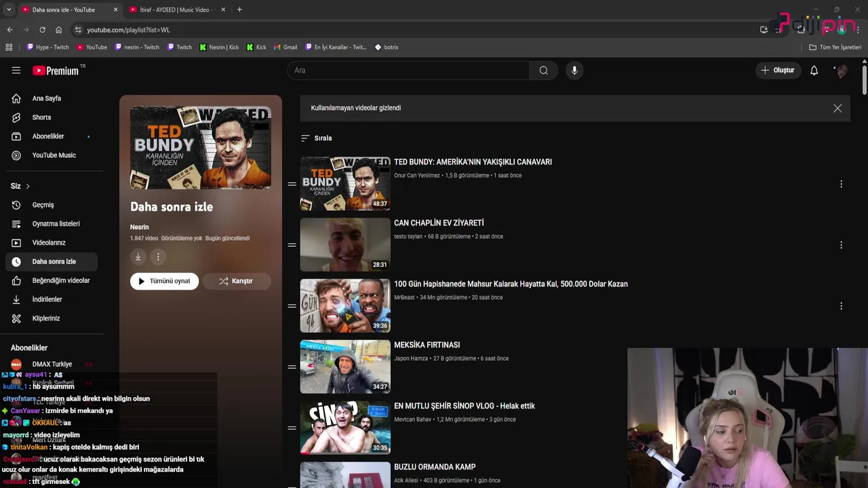The width and height of the screenshot is (868, 488).
Task: Expand the Siz section chevron
Action: click(x=28, y=186)
